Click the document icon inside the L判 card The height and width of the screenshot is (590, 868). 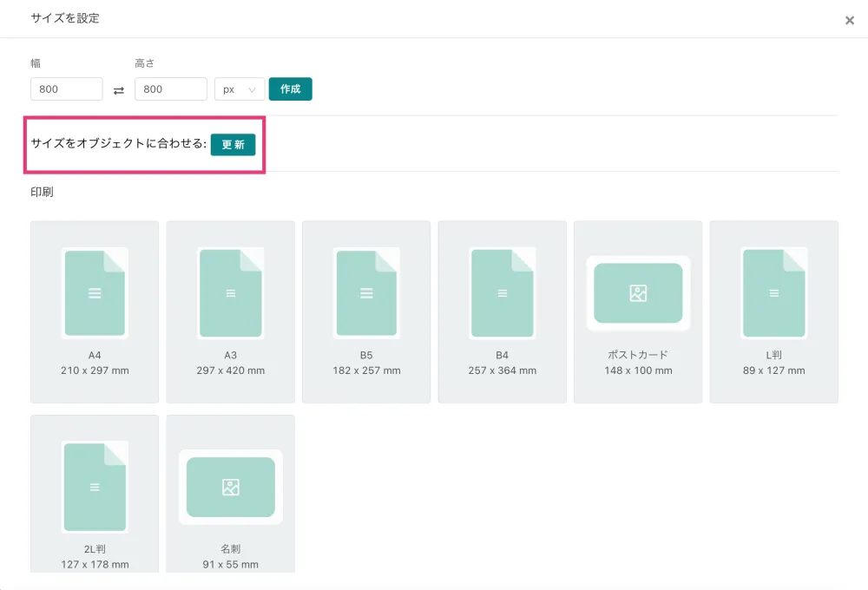(x=773, y=293)
